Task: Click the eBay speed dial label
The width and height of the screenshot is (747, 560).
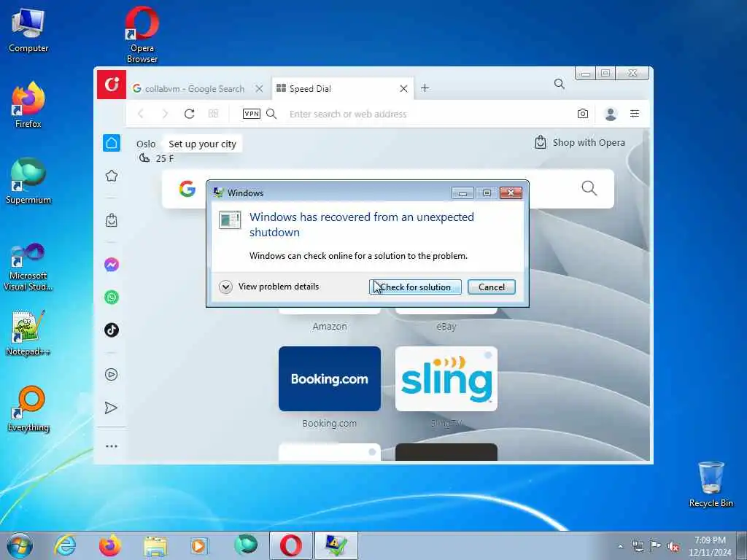Action: [446, 326]
